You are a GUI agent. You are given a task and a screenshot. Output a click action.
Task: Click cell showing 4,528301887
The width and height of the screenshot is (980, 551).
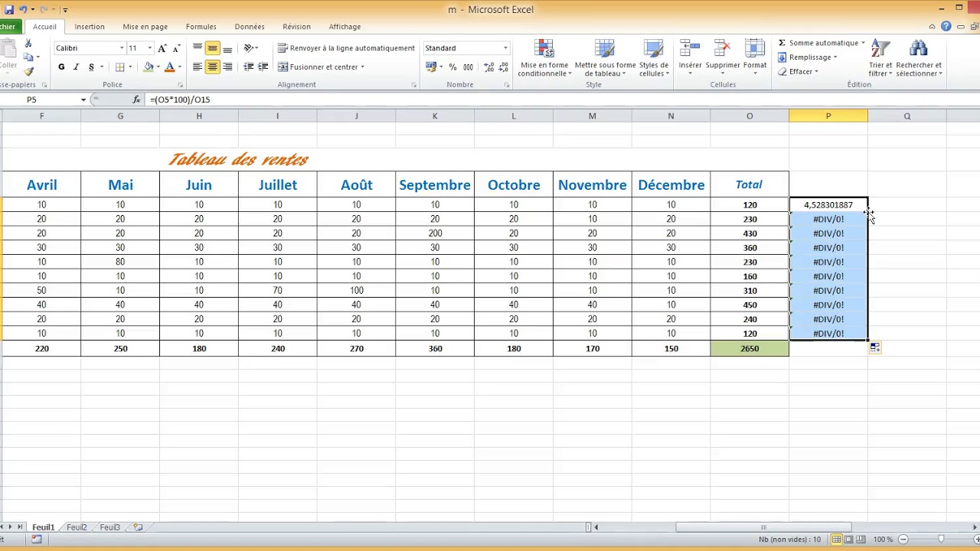pos(828,205)
